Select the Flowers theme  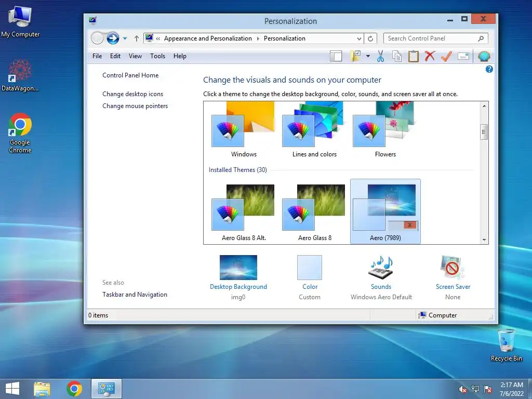pos(385,130)
